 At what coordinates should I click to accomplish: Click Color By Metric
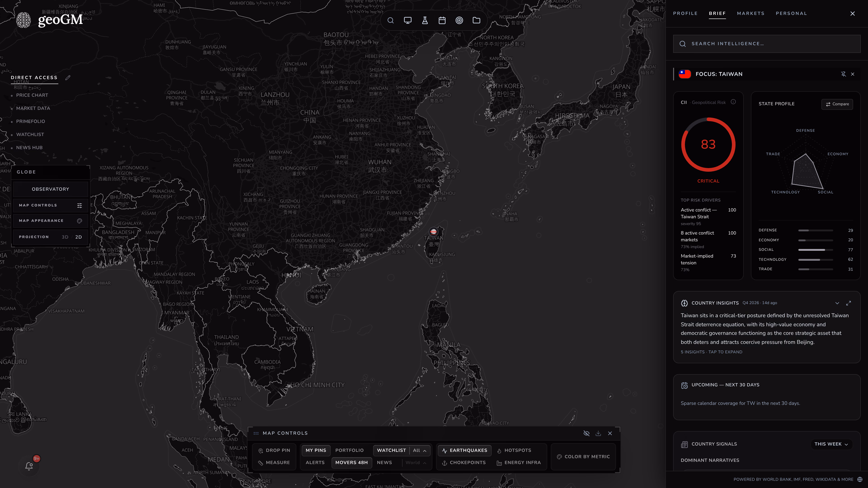pyautogui.click(x=583, y=457)
